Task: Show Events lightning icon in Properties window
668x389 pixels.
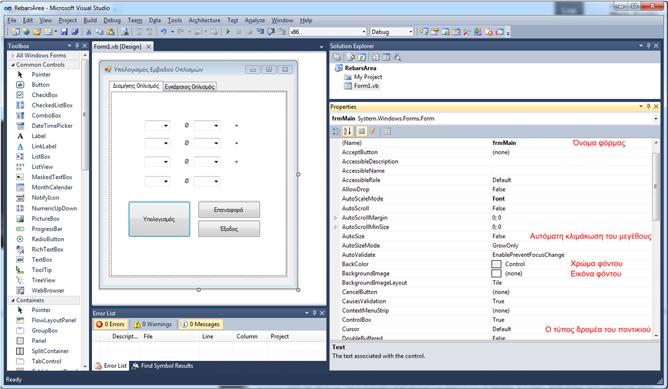Action: 373,131
